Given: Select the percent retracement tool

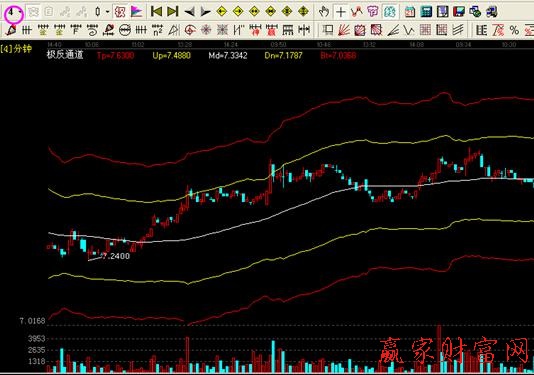Looking at the screenshot, I should (x=514, y=30).
